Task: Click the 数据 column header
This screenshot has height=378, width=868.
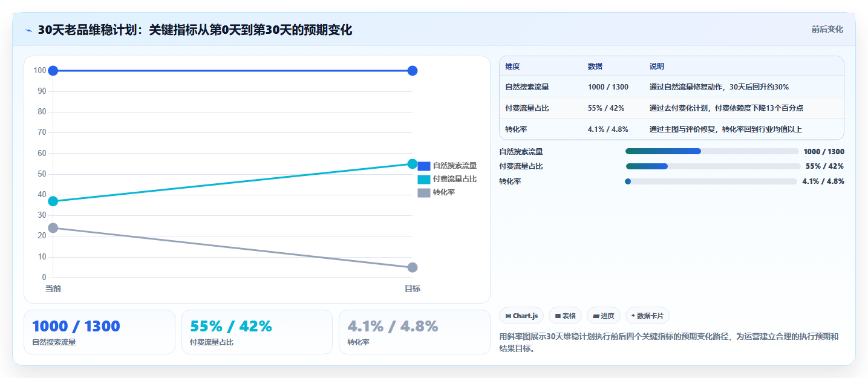Action: (x=595, y=67)
